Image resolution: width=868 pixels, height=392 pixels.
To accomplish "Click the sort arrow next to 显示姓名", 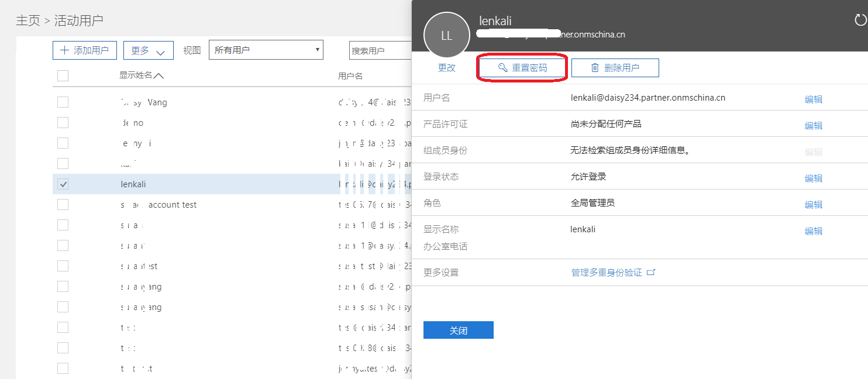I will pyautogui.click(x=159, y=75).
